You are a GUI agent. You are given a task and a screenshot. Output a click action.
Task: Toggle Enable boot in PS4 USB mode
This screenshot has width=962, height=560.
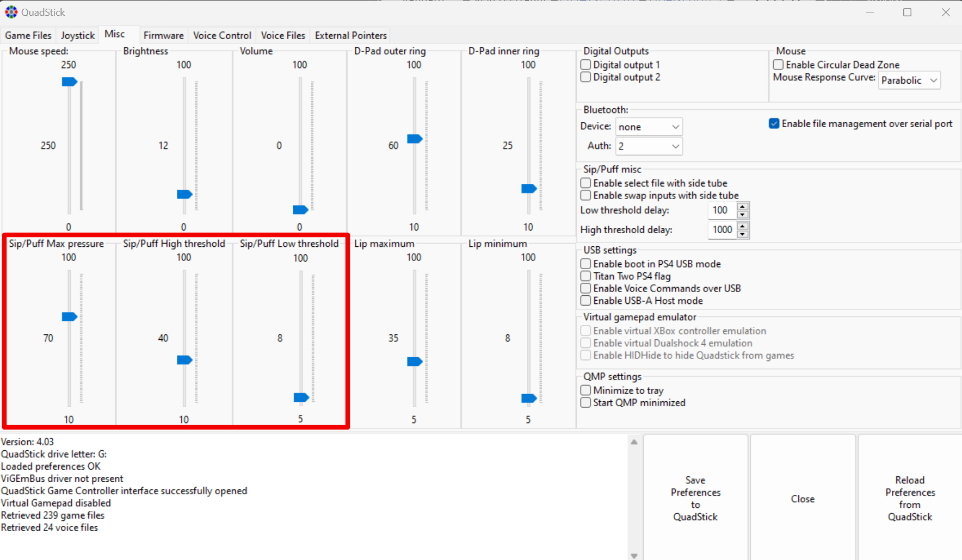pos(586,264)
